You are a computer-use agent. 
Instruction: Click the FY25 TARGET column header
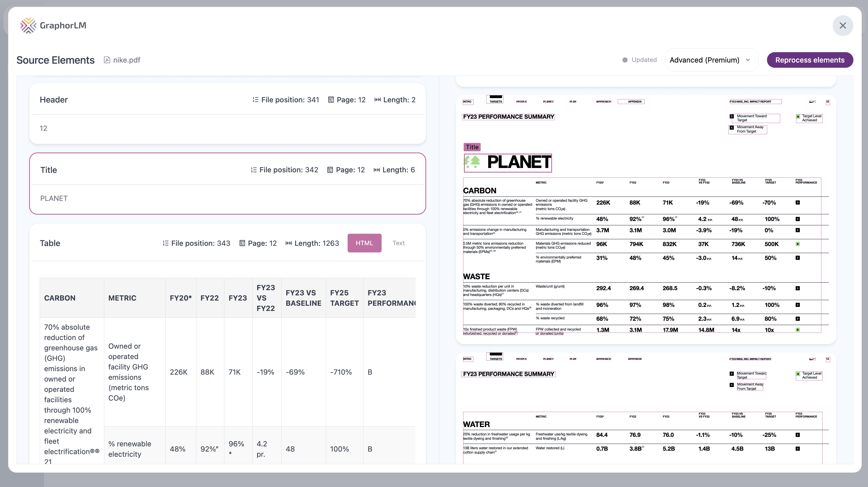[x=344, y=298]
